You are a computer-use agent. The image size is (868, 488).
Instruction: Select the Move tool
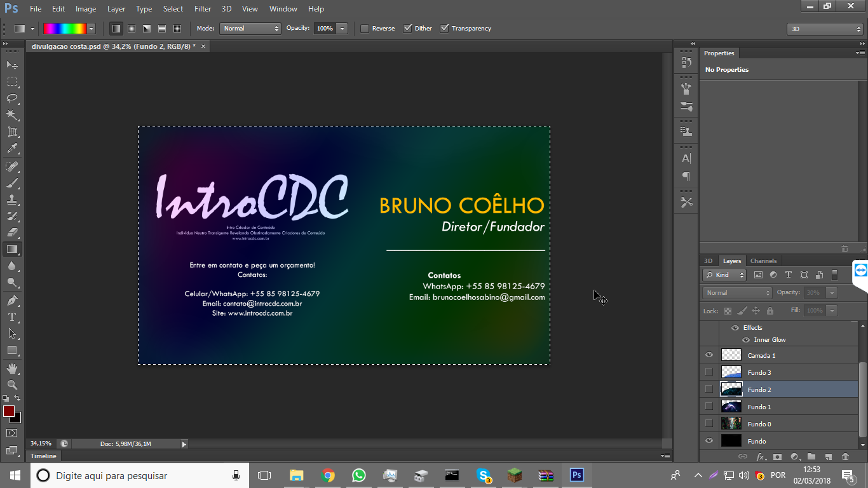coord(12,65)
